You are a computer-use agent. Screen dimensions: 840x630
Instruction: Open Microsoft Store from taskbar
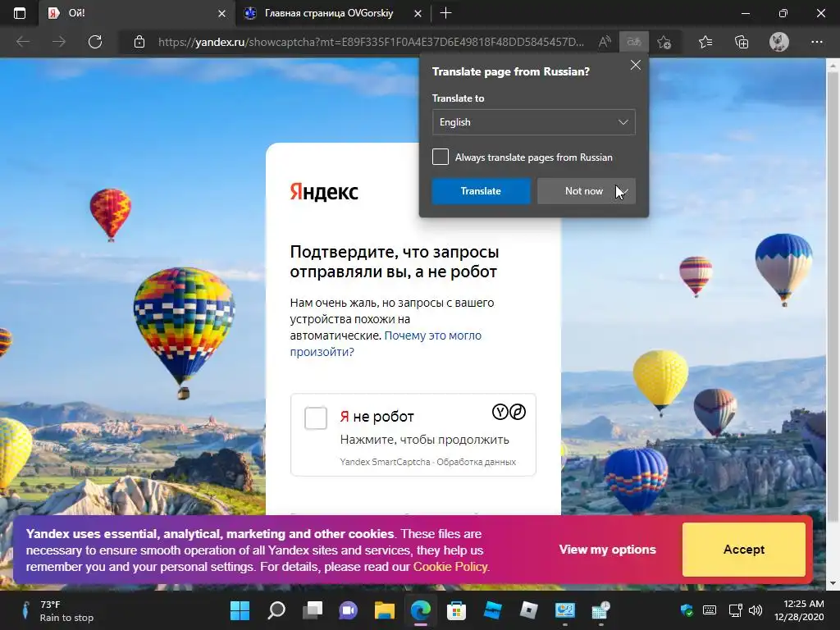click(x=456, y=610)
